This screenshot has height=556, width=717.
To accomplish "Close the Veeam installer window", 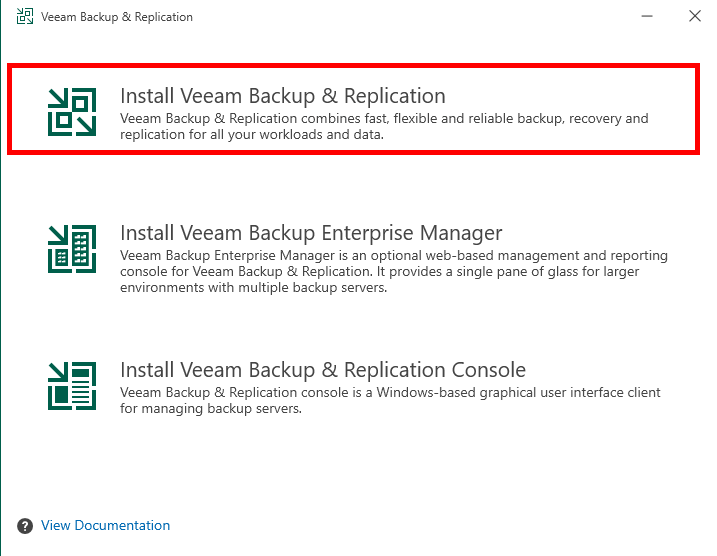I will pyautogui.click(x=695, y=16).
